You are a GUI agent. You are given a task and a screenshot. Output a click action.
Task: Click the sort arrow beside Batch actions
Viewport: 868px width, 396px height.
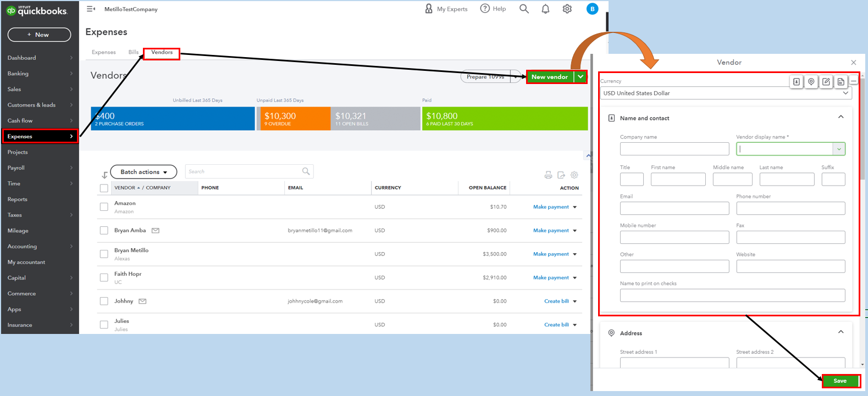pos(104,175)
